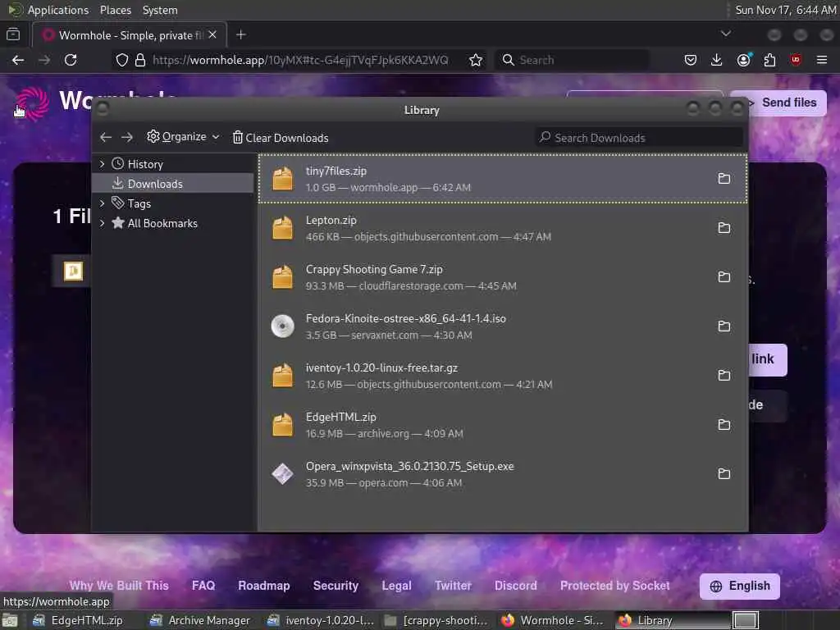Open folder for iventoy tar.gz download
Screen dimensions: 840x630
[x=724, y=376]
